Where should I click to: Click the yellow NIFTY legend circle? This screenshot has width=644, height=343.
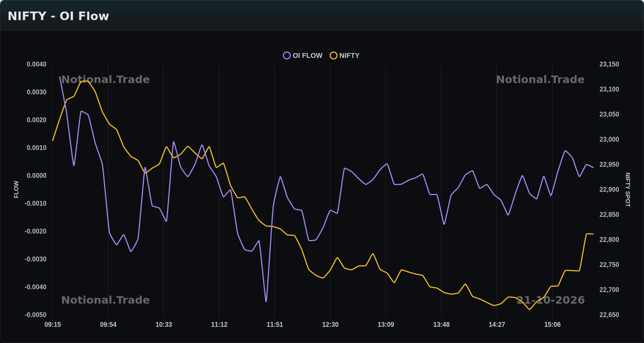coord(333,55)
